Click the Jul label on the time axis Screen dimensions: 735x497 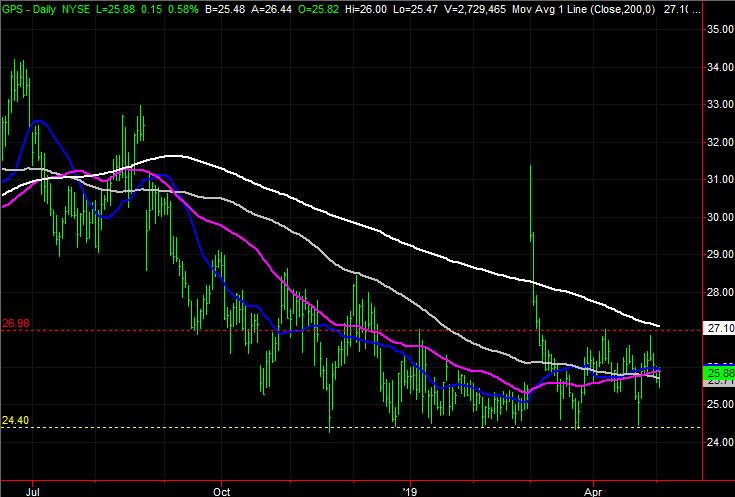coord(34,491)
